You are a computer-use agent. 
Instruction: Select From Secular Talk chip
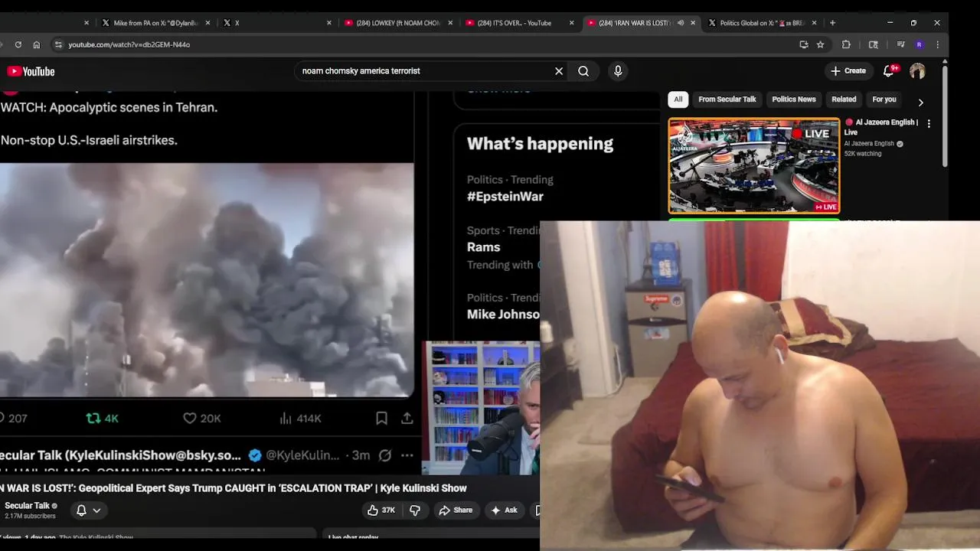pyautogui.click(x=727, y=99)
